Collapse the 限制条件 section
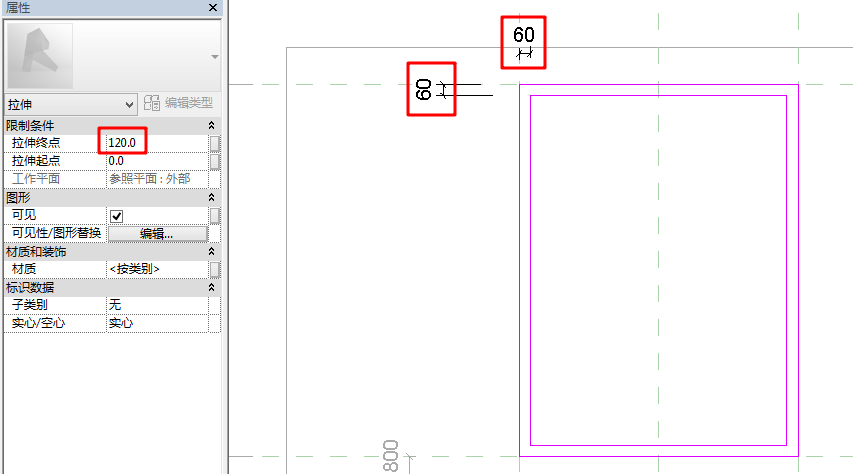This screenshot has width=853, height=474. click(212, 126)
